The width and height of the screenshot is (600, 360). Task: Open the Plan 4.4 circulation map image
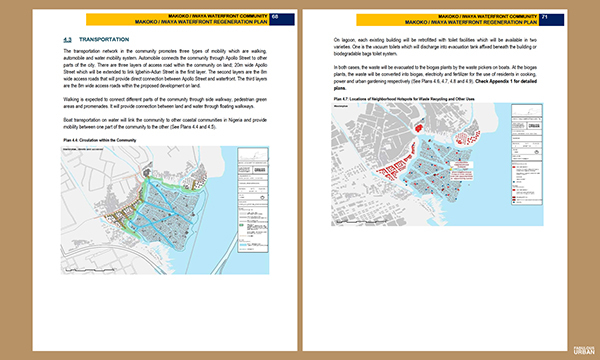pos(165,210)
